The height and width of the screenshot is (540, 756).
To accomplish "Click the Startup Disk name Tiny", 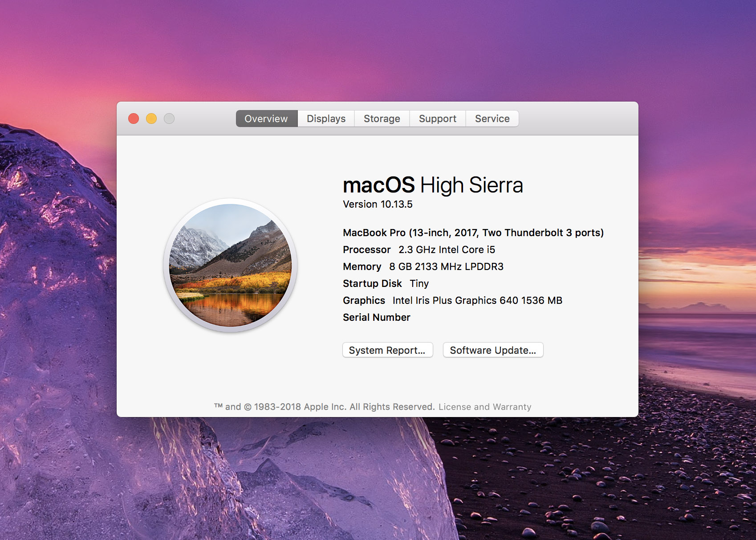I will coord(419,284).
